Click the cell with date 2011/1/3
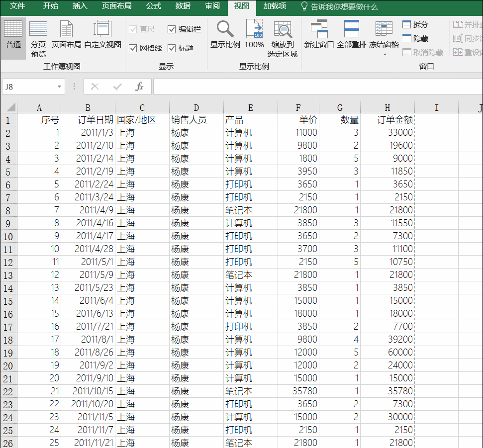Image resolution: width=483 pixels, height=448 pixels. pyautogui.click(x=88, y=133)
